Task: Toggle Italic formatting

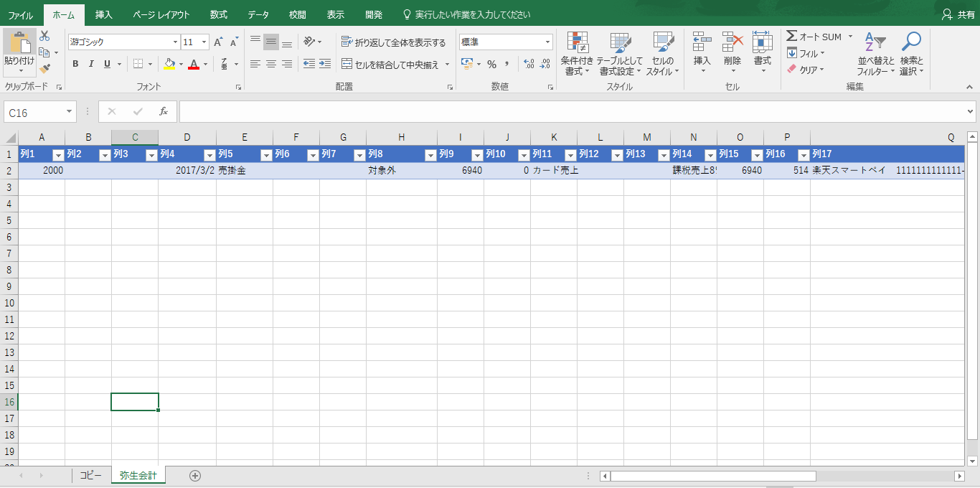Action: coord(91,64)
